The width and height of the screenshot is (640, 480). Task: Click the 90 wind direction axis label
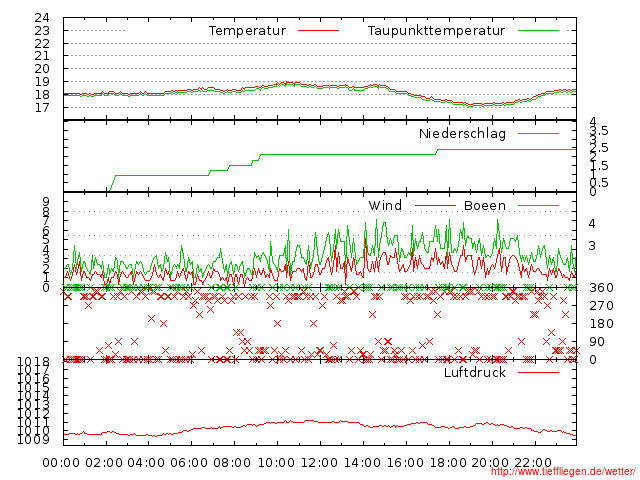tap(597, 342)
